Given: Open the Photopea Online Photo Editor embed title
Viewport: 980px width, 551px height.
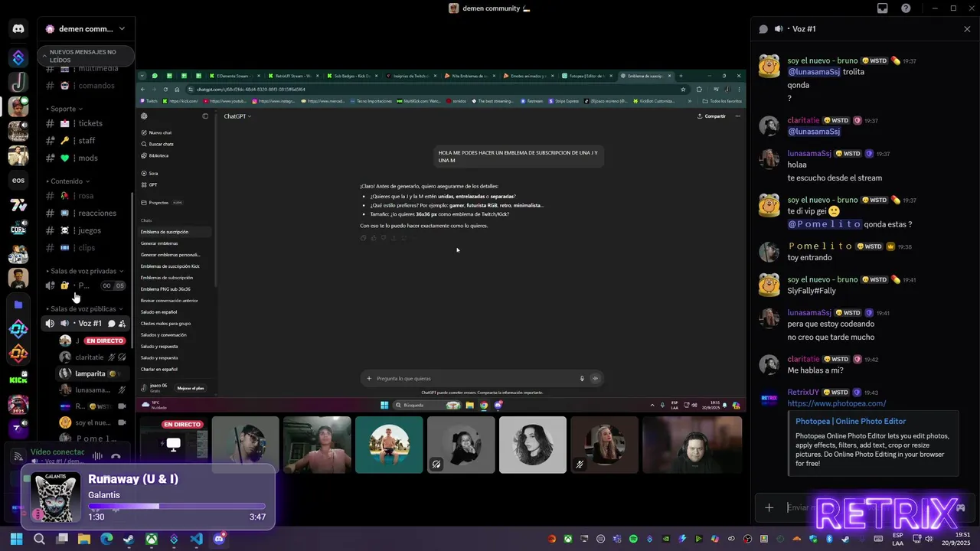Looking at the screenshot, I should pyautogui.click(x=851, y=422).
